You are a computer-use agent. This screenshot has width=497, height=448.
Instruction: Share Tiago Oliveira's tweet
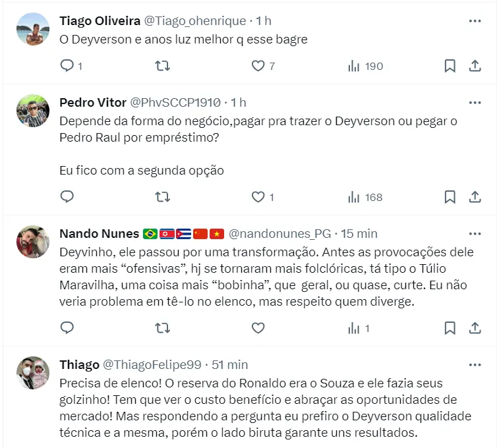tap(474, 66)
